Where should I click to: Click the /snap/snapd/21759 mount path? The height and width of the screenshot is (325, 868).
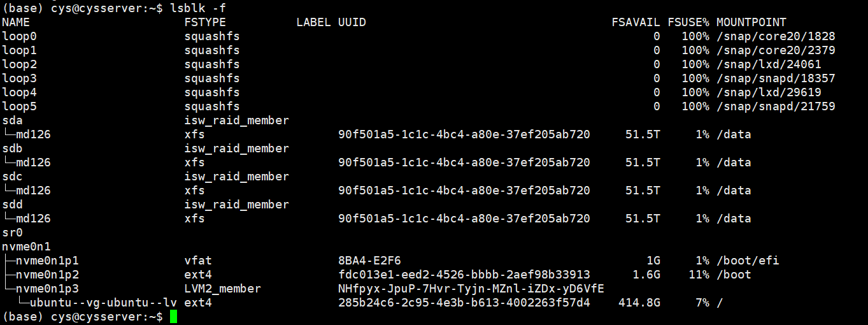click(x=776, y=106)
